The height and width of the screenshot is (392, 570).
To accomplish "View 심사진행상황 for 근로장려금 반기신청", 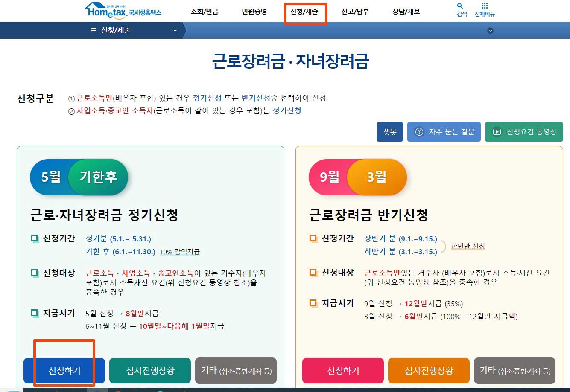I will pos(429,371).
